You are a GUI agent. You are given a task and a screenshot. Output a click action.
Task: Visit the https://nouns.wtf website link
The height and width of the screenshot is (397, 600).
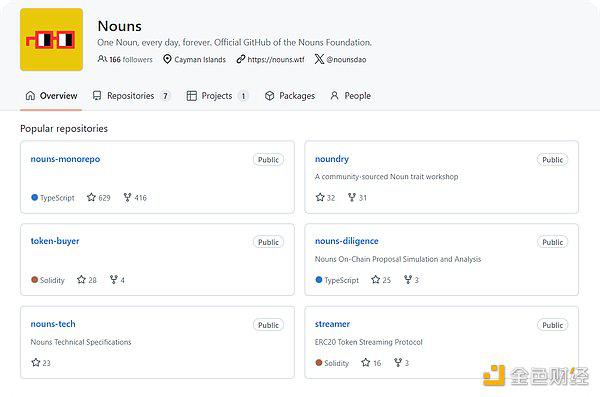(x=276, y=59)
